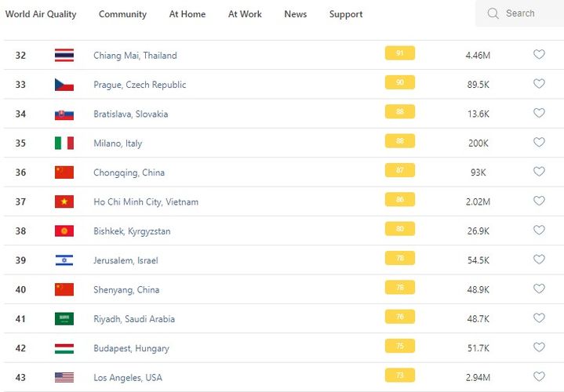Toggle favorite heart for Los Angeles, USA
This screenshot has width=564, height=392.
[539, 377]
